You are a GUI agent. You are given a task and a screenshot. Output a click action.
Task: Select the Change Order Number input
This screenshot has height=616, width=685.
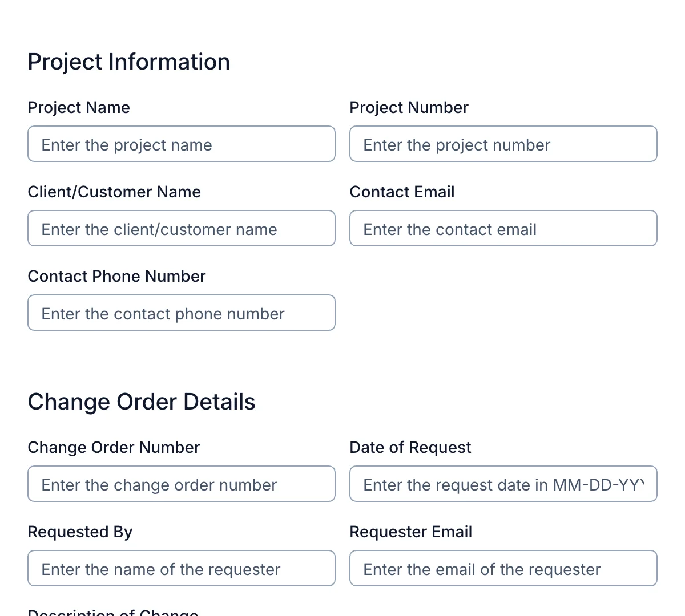click(x=182, y=484)
